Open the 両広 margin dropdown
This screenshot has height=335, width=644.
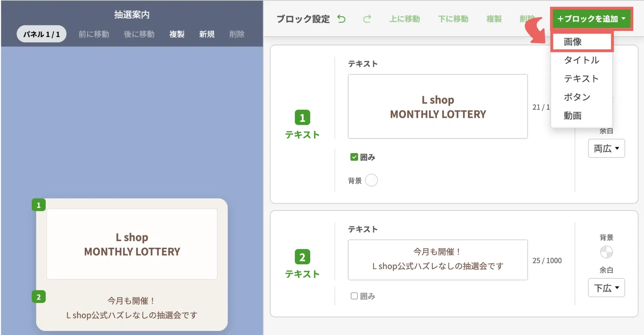pyautogui.click(x=606, y=148)
